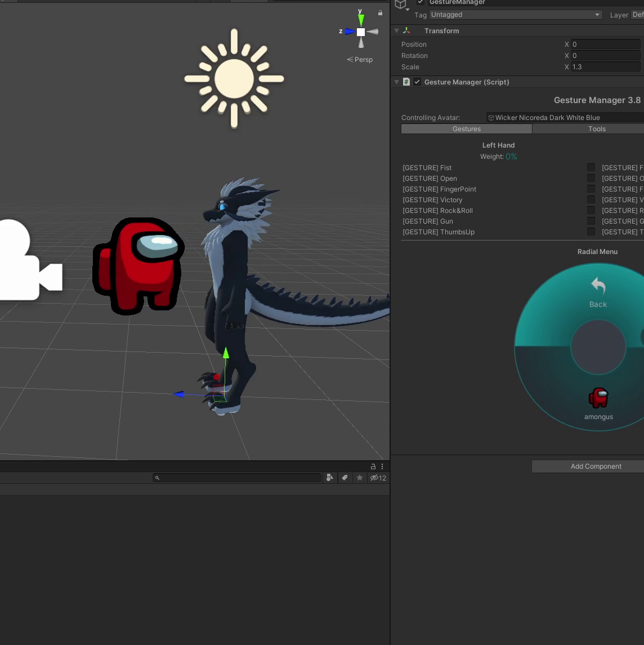The image size is (644, 645).
Task: Click the Gesture Manager script icon
Action: pos(406,82)
